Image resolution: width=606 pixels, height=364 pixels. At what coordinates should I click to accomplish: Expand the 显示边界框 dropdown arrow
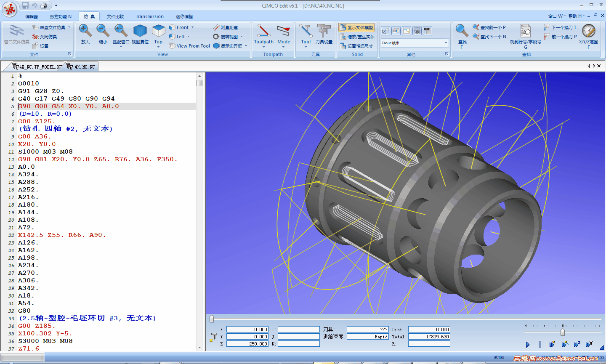click(x=246, y=46)
